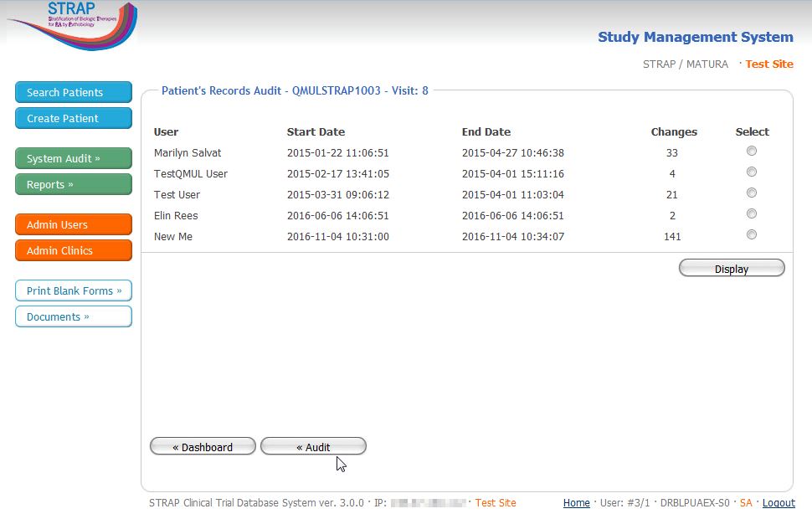Click the STRAP logo

(71, 23)
